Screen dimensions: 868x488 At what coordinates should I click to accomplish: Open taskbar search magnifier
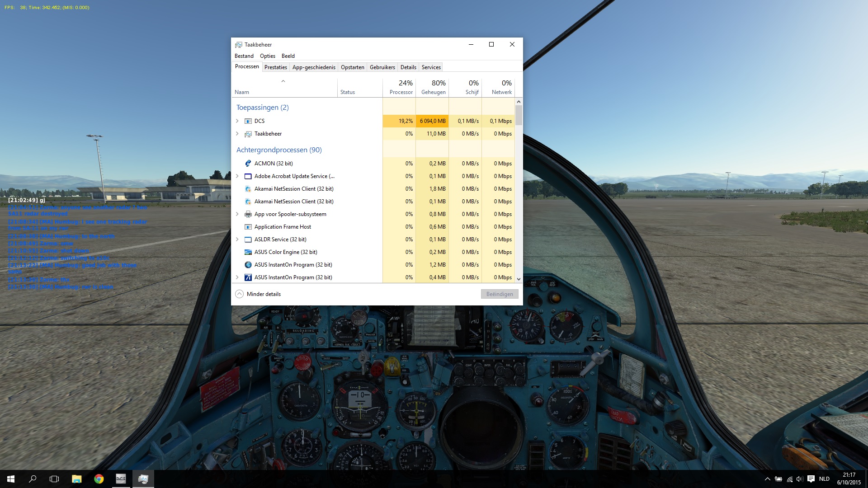(33, 479)
